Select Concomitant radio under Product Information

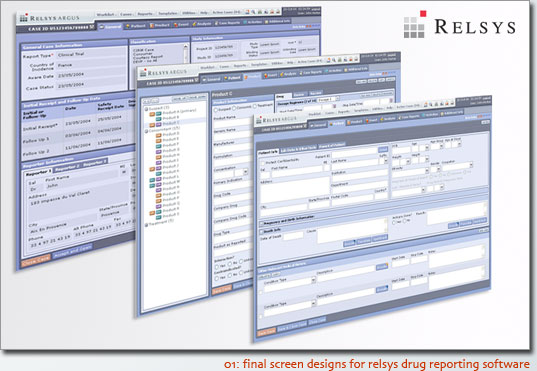point(234,108)
